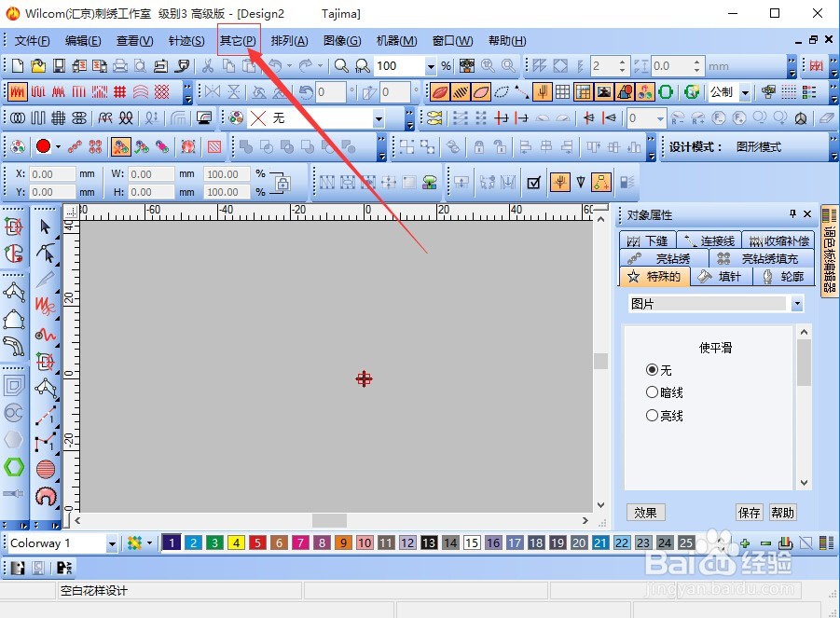Open the dropdown beside the 0 field

tap(660, 118)
